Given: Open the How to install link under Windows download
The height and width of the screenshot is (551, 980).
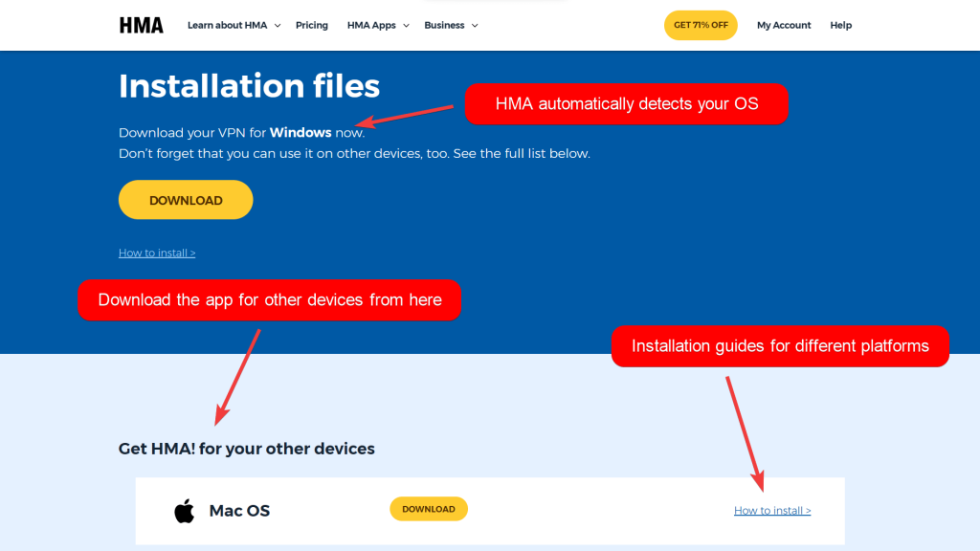Looking at the screenshot, I should [x=157, y=253].
